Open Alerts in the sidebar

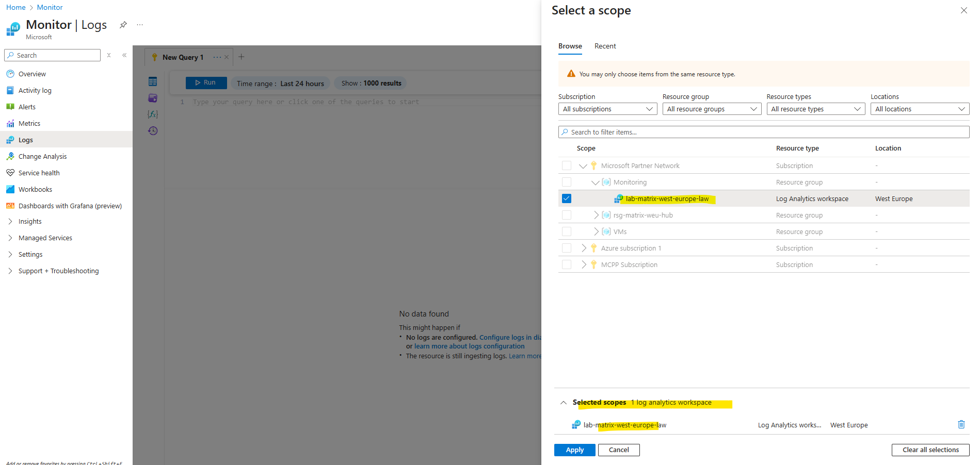pos(27,107)
